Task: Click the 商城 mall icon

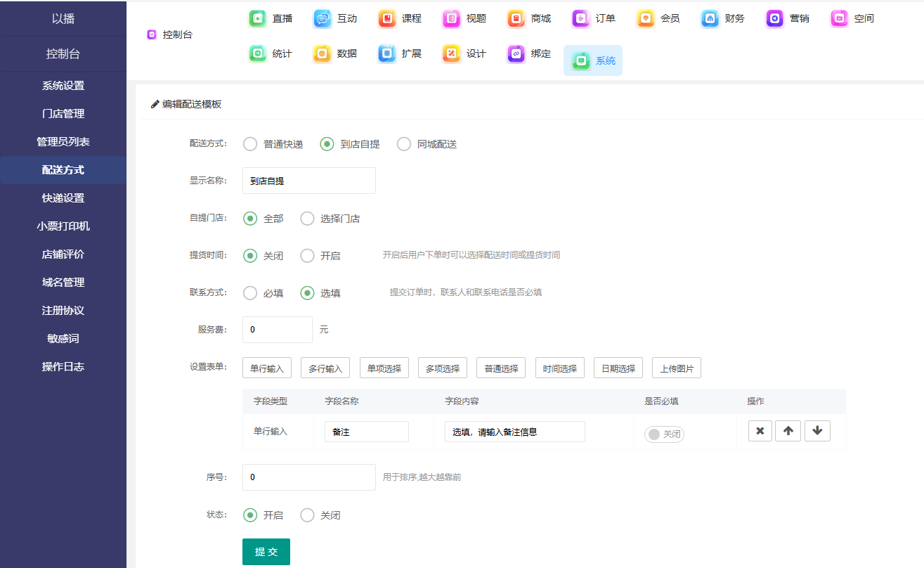Action: (x=516, y=18)
